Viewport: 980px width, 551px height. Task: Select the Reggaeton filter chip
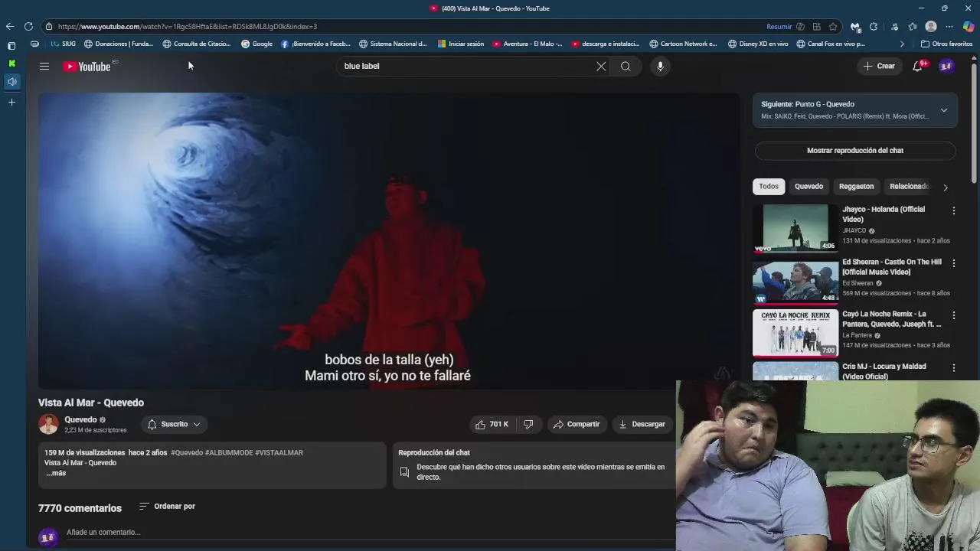(x=856, y=187)
